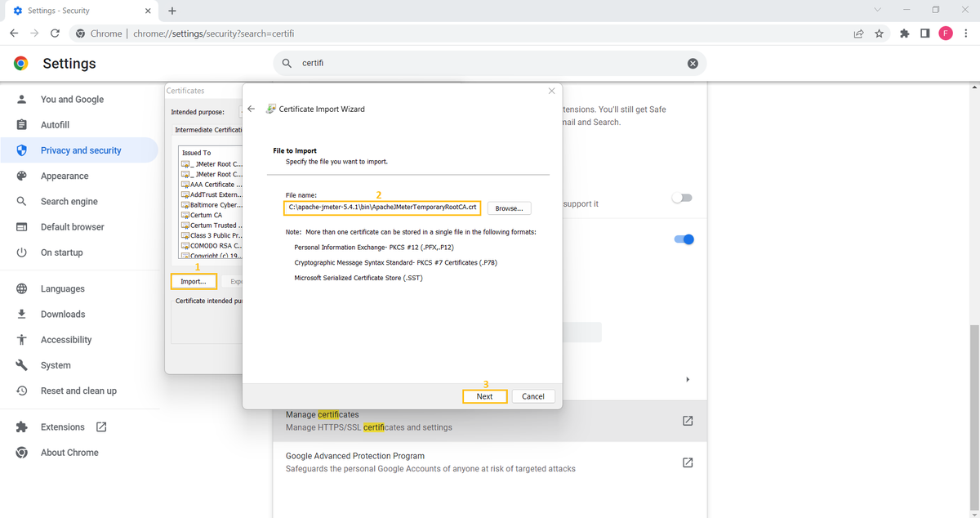The width and height of the screenshot is (980, 518).
Task: Select Privacy and security section
Action: (x=79, y=150)
